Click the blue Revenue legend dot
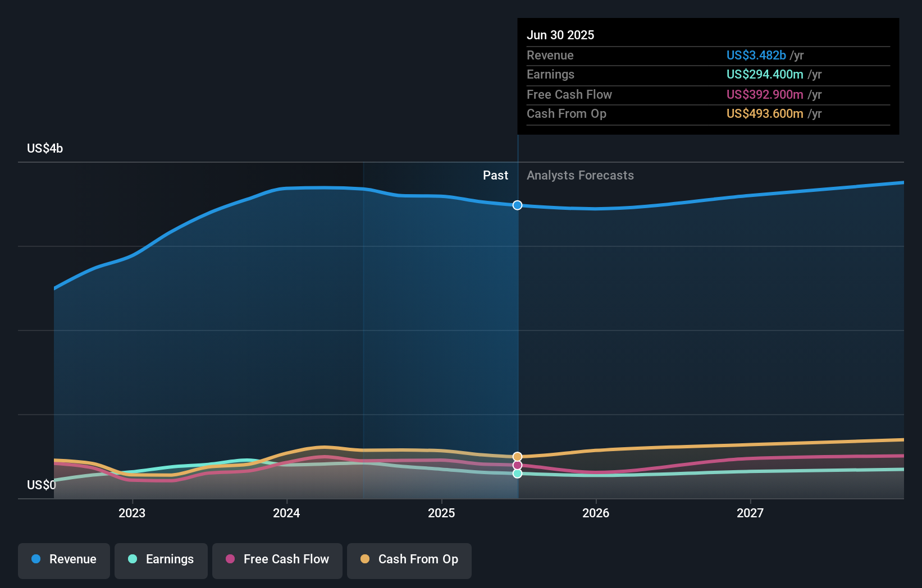The width and height of the screenshot is (922, 588). click(x=36, y=559)
